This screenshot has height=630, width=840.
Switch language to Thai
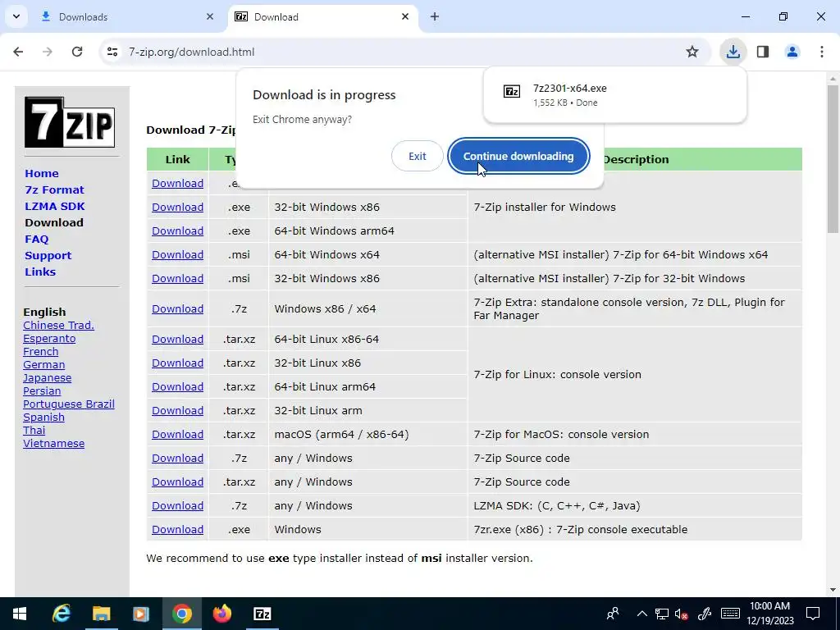point(34,430)
